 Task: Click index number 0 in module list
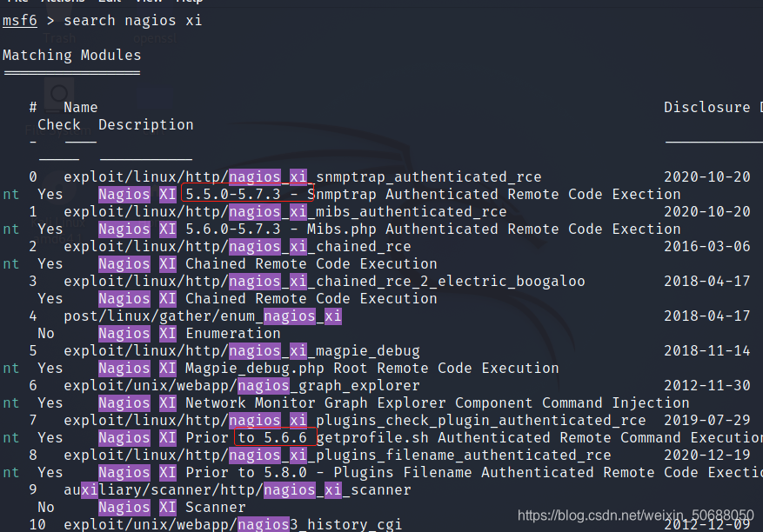coord(32,177)
